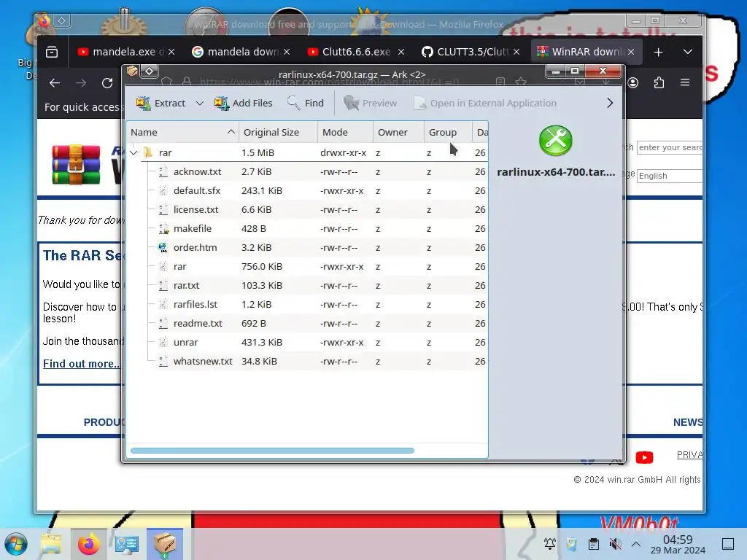Image resolution: width=747 pixels, height=560 pixels.
Task: Open the Extract dropdown arrow
Action: [x=200, y=104]
